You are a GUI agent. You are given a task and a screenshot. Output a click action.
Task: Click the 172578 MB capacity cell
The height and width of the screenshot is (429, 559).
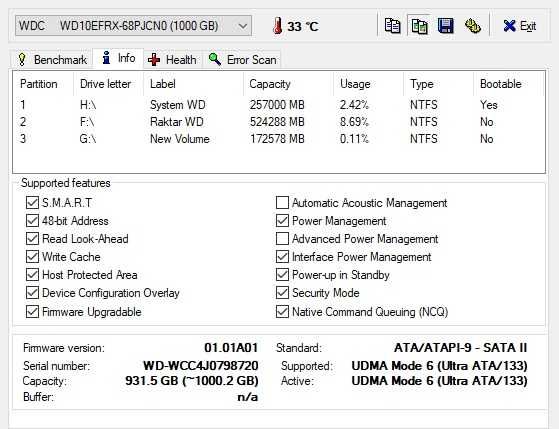277,138
